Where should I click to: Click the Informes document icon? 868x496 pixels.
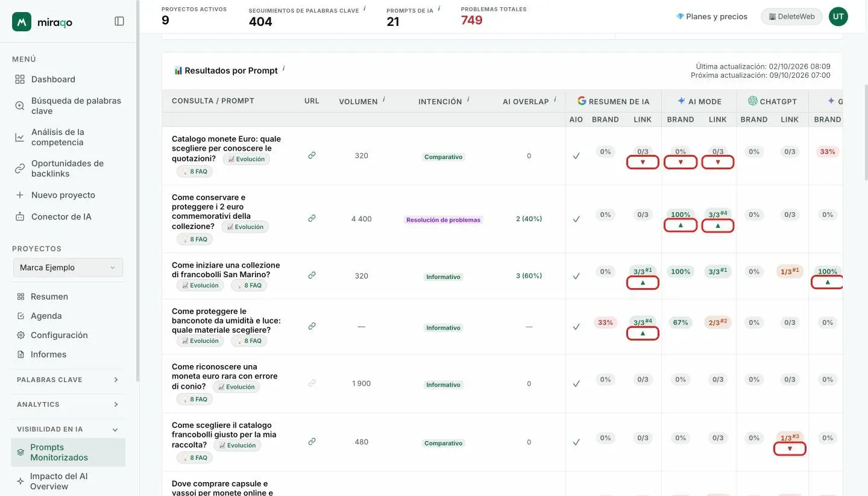click(x=21, y=354)
